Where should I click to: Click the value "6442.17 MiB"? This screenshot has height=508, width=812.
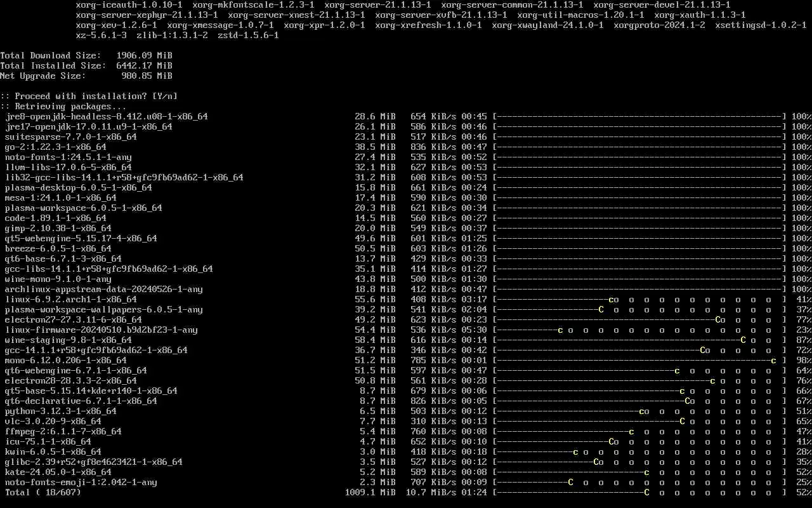pyautogui.click(x=145, y=65)
